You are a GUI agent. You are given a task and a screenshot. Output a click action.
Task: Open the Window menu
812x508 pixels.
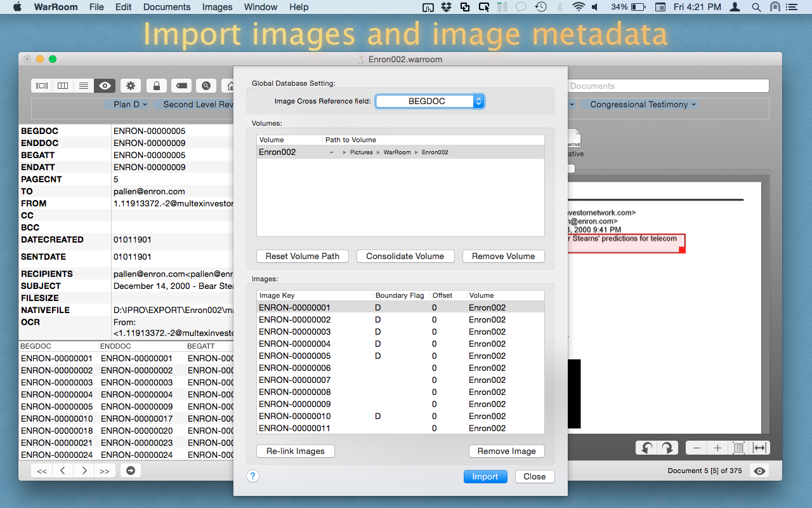click(261, 7)
